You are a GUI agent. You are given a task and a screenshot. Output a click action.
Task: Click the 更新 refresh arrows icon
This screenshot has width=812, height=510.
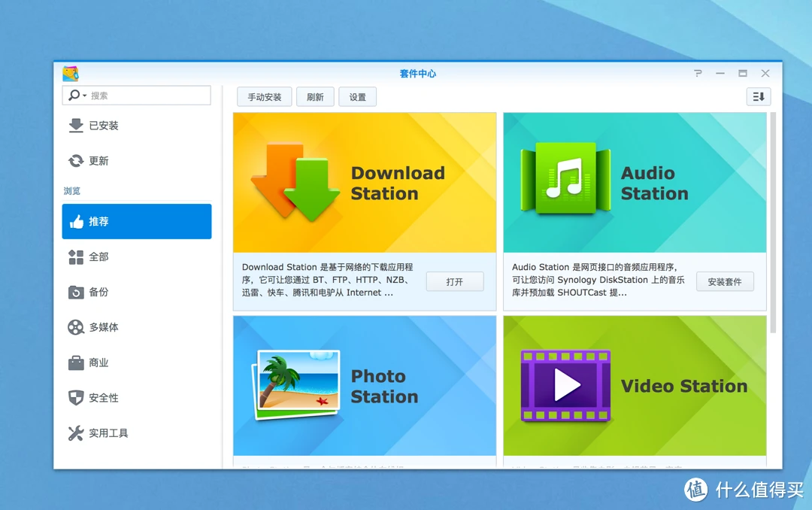coord(76,161)
